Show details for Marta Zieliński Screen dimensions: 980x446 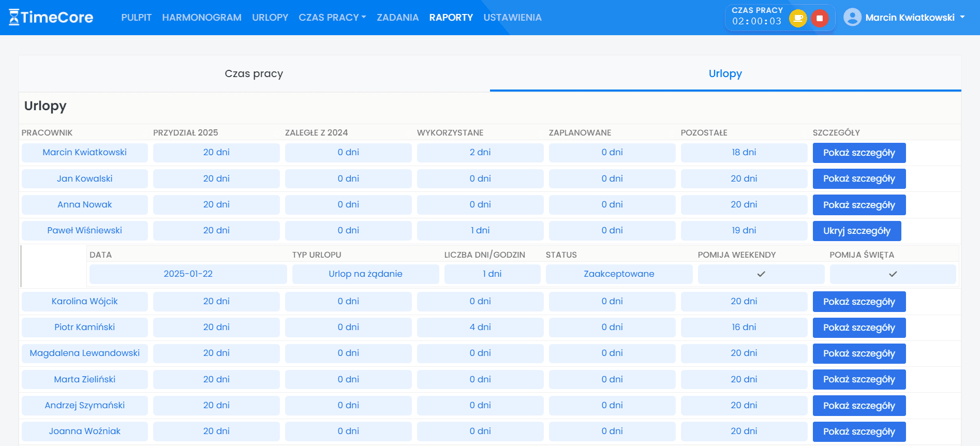(x=859, y=379)
